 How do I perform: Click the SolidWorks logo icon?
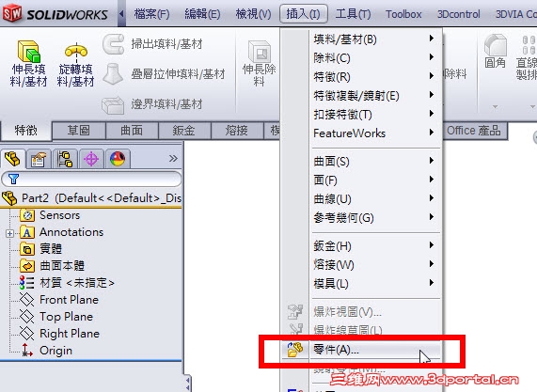point(12,13)
